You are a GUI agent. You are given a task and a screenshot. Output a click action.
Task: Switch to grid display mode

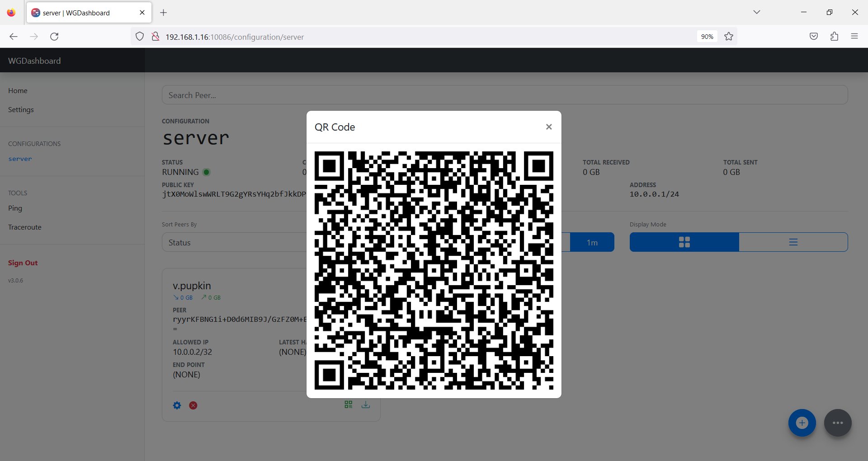click(x=684, y=242)
